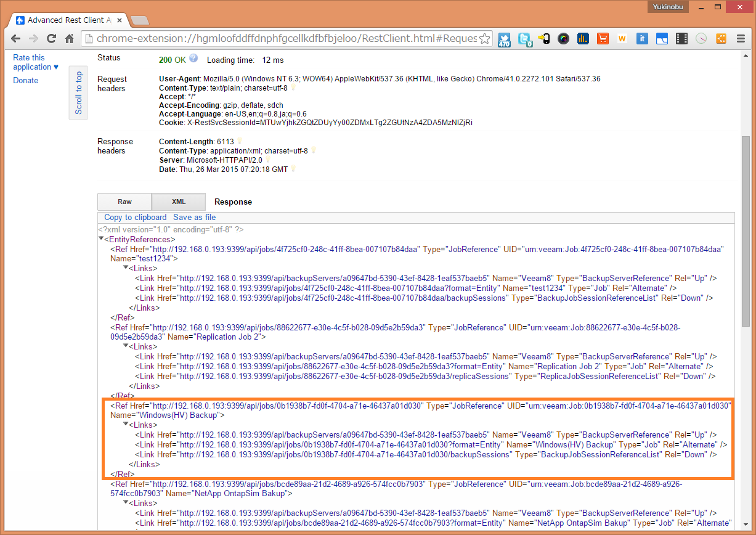Click the scrollbar up arrow
The height and width of the screenshot is (535, 756).
coord(746,56)
